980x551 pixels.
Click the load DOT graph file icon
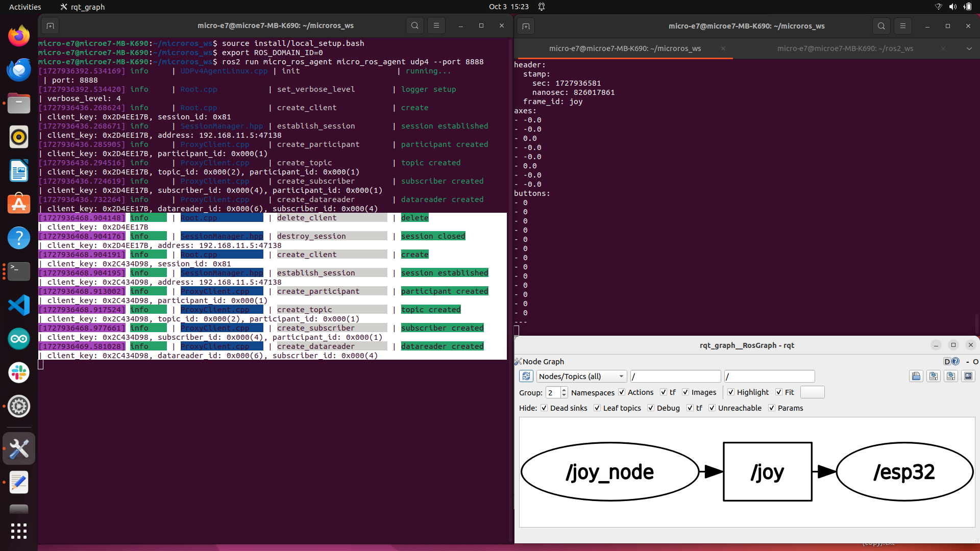916,377
